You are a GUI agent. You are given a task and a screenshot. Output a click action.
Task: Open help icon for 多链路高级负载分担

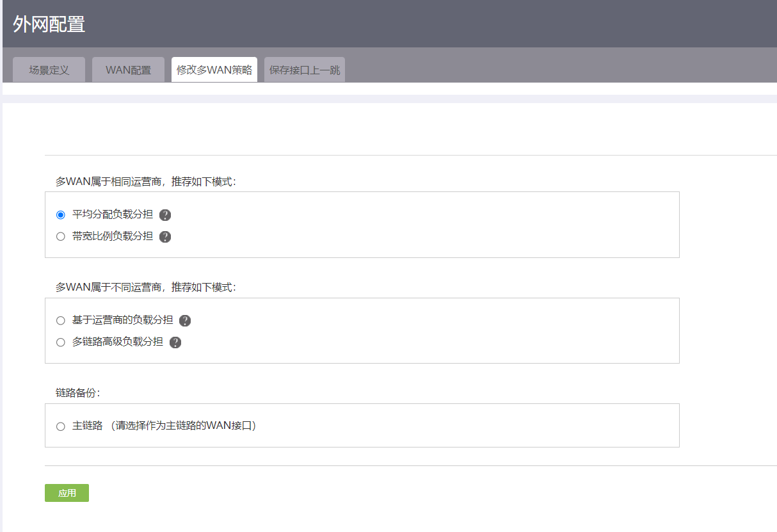click(x=175, y=343)
